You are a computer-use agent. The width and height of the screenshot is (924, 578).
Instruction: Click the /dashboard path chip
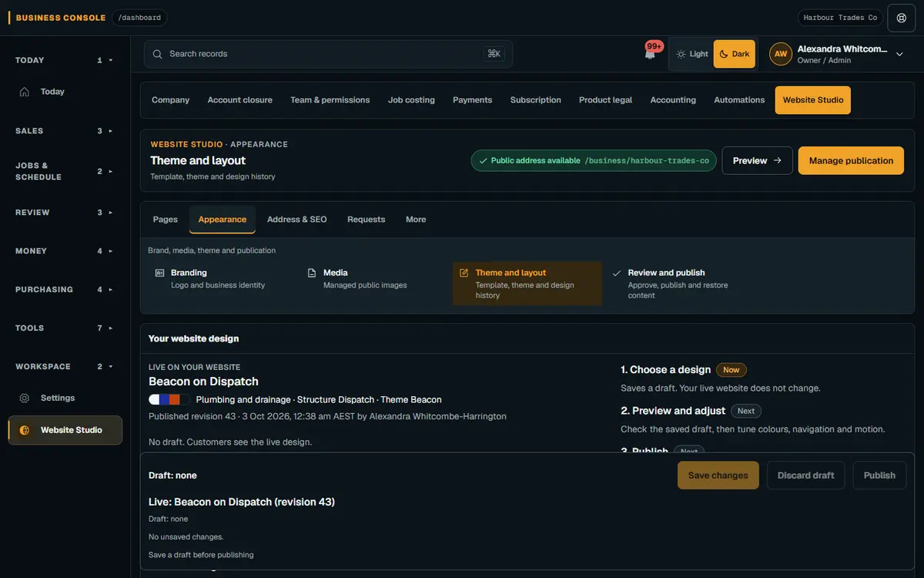[x=139, y=18]
